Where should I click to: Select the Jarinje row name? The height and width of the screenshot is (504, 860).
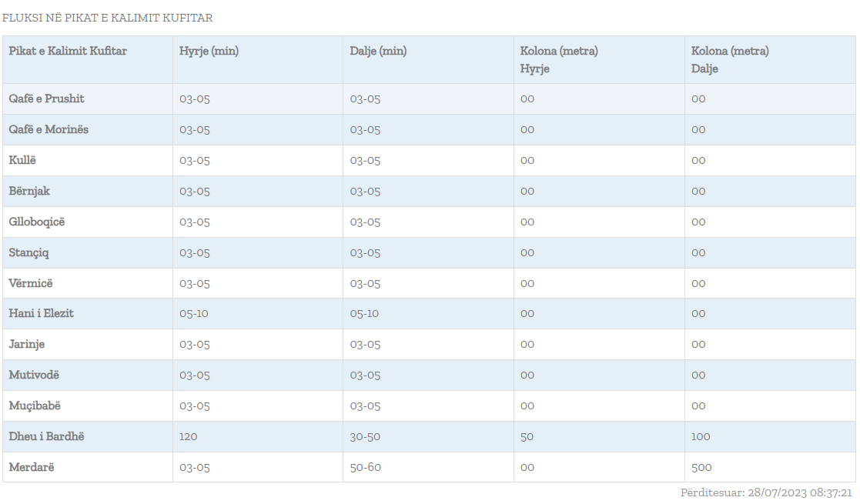point(27,345)
